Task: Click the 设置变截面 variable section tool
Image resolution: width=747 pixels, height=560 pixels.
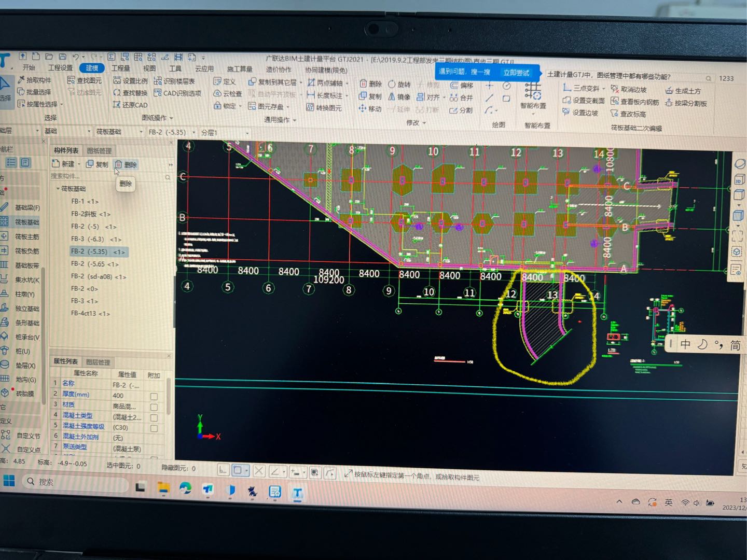Action: point(584,100)
